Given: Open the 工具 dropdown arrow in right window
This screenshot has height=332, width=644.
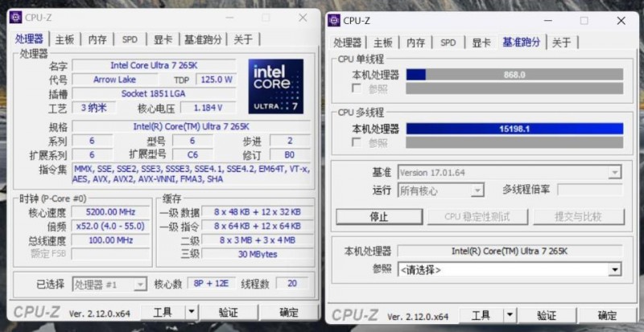Looking at the screenshot, I should pos(510,316).
